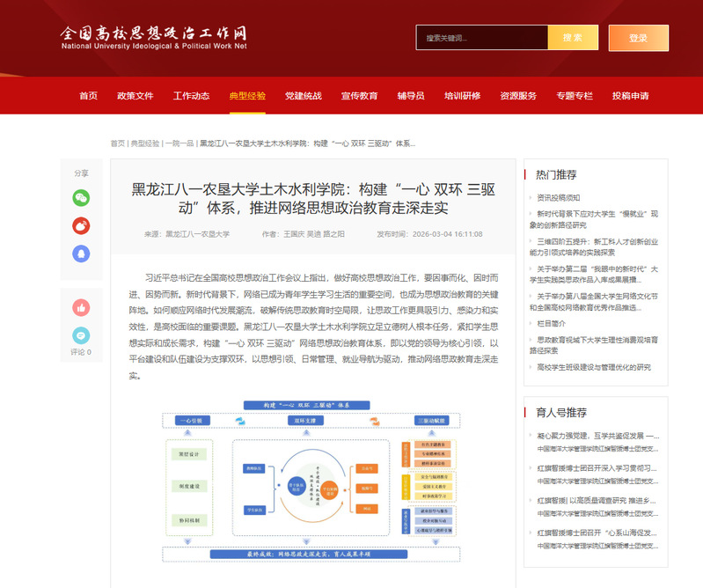Like the article with thumbs-up icon

pyautogui.click(x=81, y=307)
